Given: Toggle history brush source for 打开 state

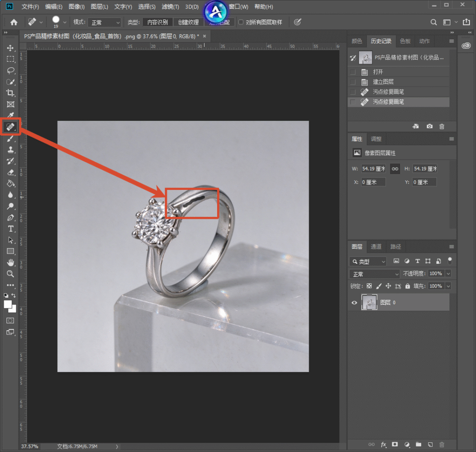Looking at the screenshot, I should click(x=353, y=72).
